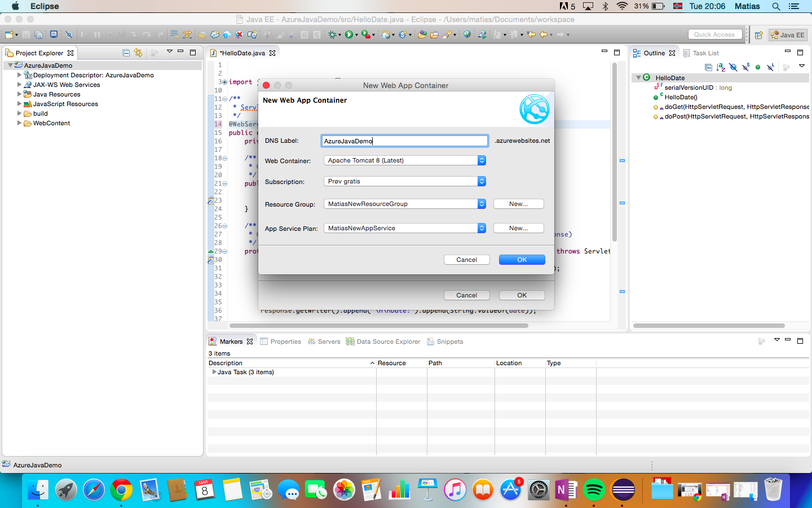
Task: Open Spotify from the Dock
Action: [x=594, y=489]
